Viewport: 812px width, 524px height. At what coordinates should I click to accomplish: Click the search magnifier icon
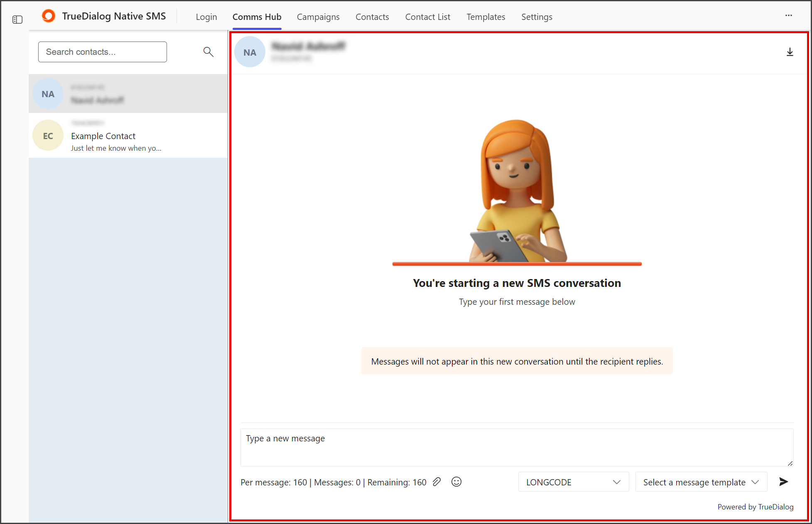[x=208, y=51]
